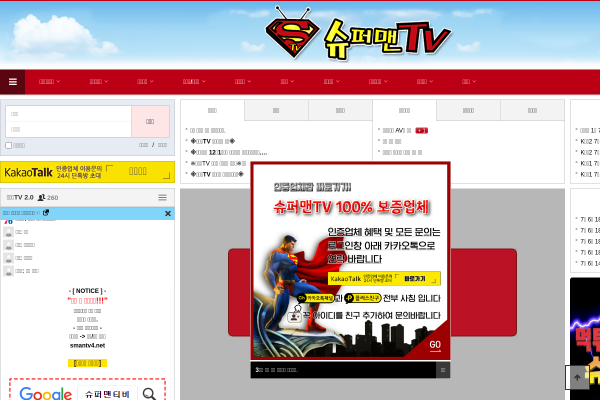The height and width of the screenshot is (400, 600).
Task: Open the post mentioning 12 in its title
Action: point(229,152)
